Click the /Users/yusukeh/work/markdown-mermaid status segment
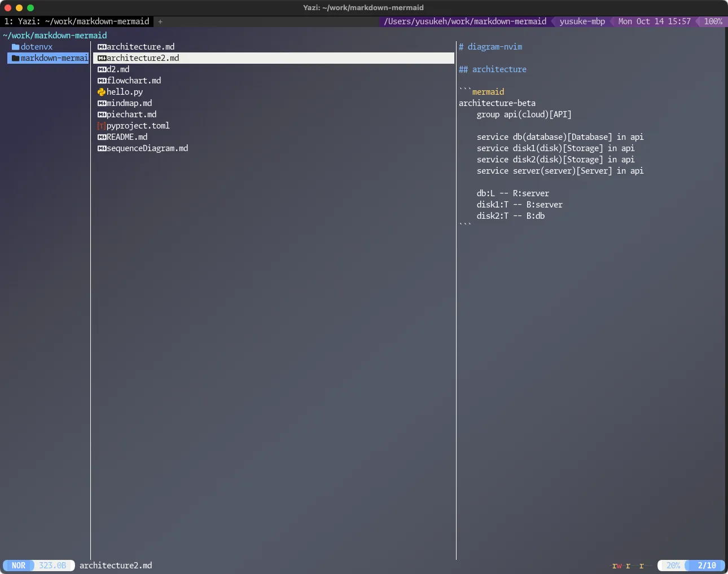The image size is (728, 574). [465, 21]
